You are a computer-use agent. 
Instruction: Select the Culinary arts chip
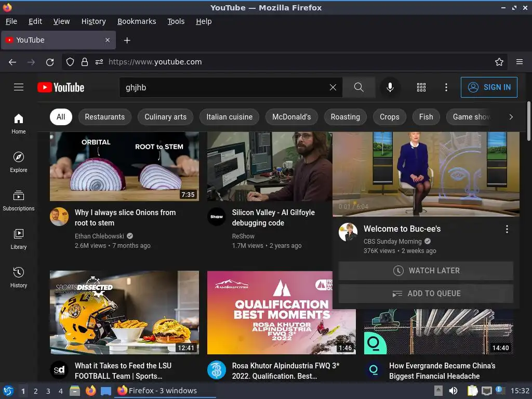[x=165, y=117]
